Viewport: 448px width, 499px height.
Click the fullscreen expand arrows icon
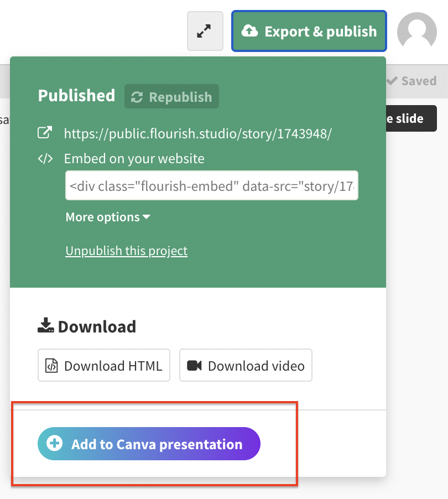click(x=205, y=31)
